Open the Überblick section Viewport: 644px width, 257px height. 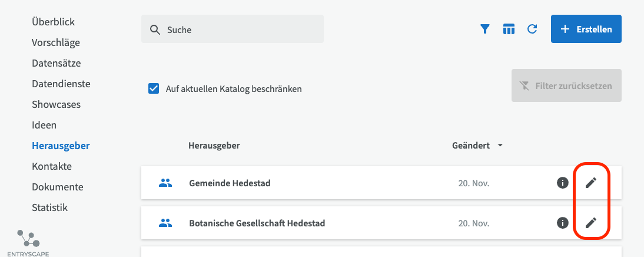53,22
